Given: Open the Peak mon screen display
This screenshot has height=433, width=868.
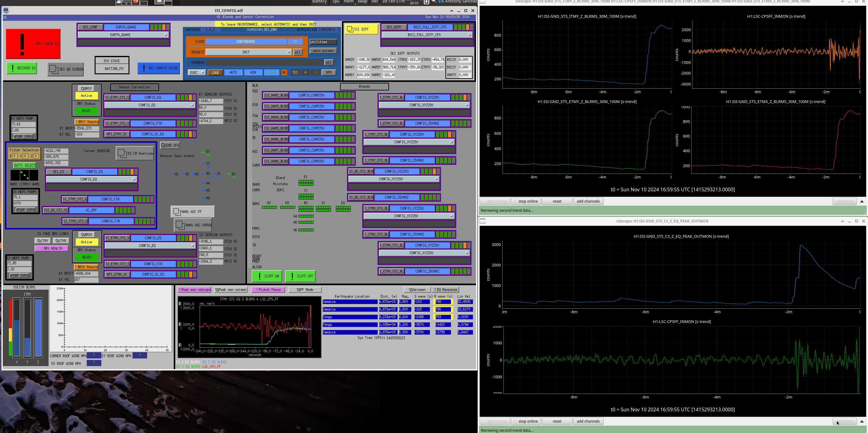Looking at the screenshot, I should click(x=231, y=290).
